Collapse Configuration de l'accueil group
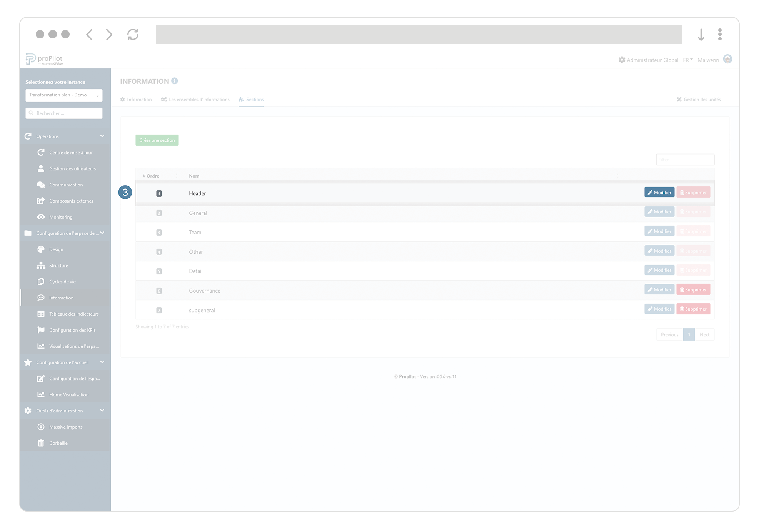The height and width of the screenshot is (532, 759). pyautogui.click(x=102, y=362)
